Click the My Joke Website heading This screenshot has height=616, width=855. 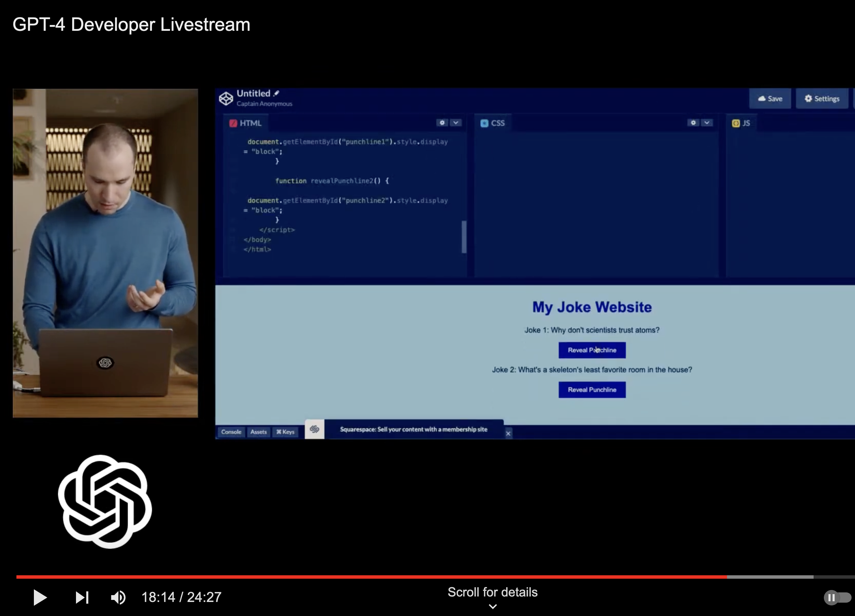(592, 307)
